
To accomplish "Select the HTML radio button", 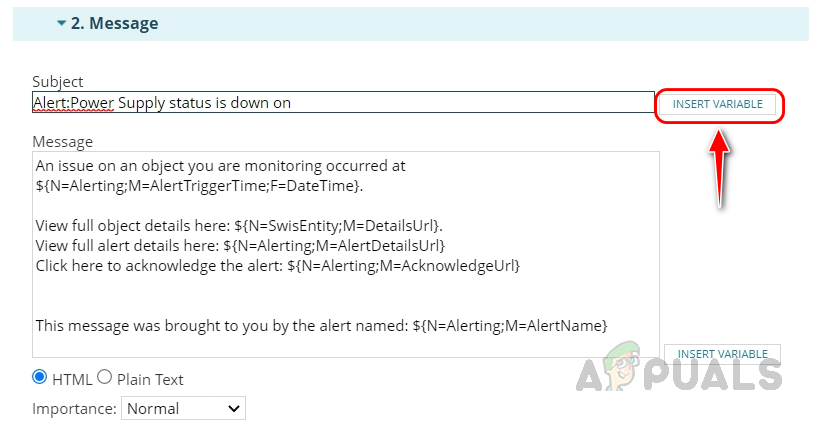I will [40, 377].
